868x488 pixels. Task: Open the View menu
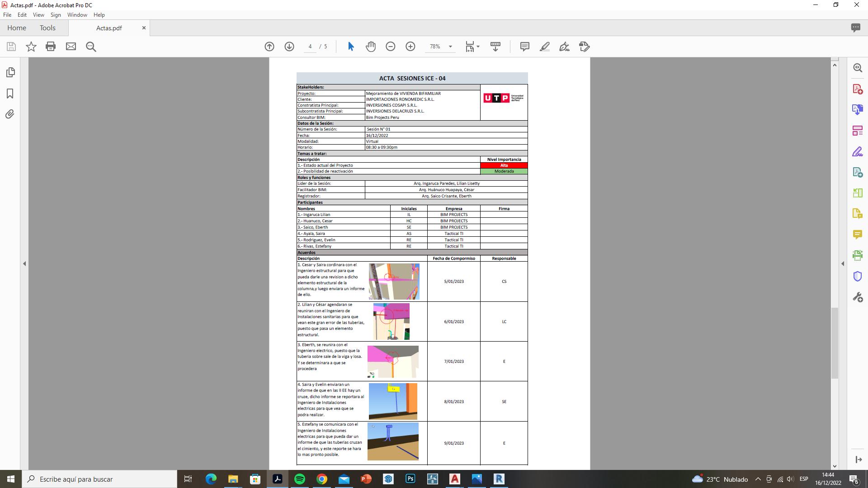pyautogui.click(x=38, y=15)
